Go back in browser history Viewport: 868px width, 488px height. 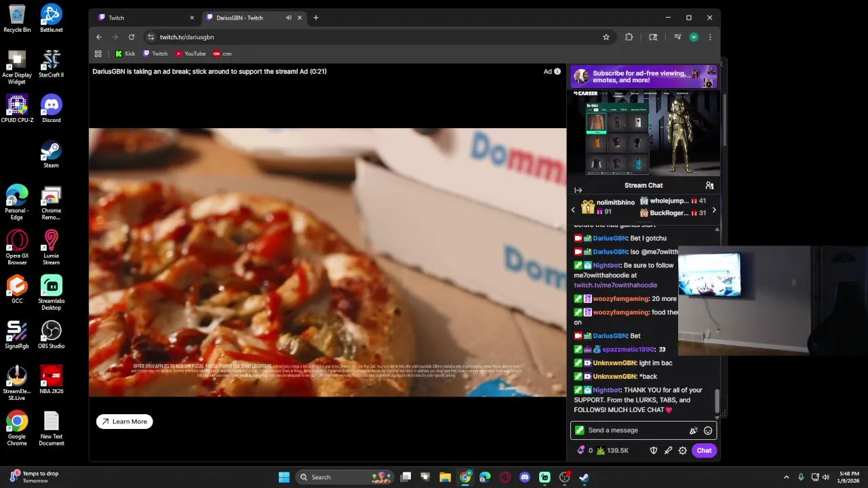(99, 37)
